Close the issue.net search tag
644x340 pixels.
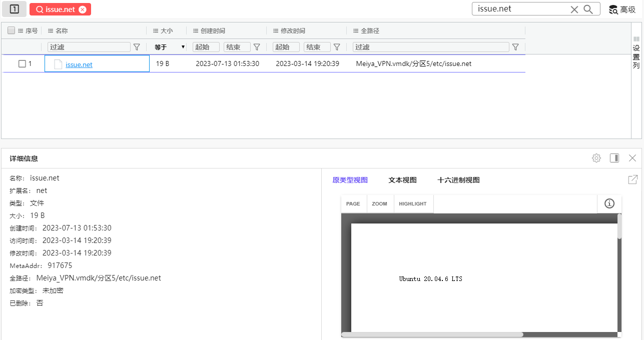[83, 9]
